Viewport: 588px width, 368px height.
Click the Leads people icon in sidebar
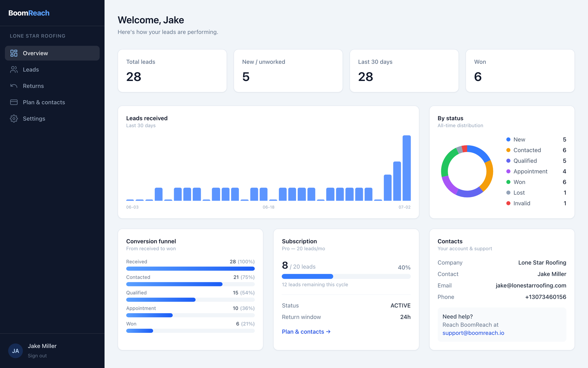(x=14, y=70)
